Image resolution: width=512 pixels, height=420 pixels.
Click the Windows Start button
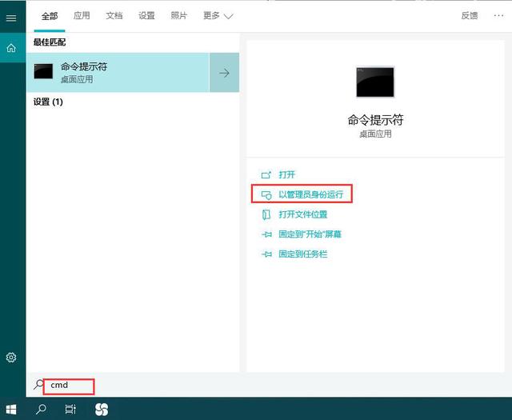[11, 410]
